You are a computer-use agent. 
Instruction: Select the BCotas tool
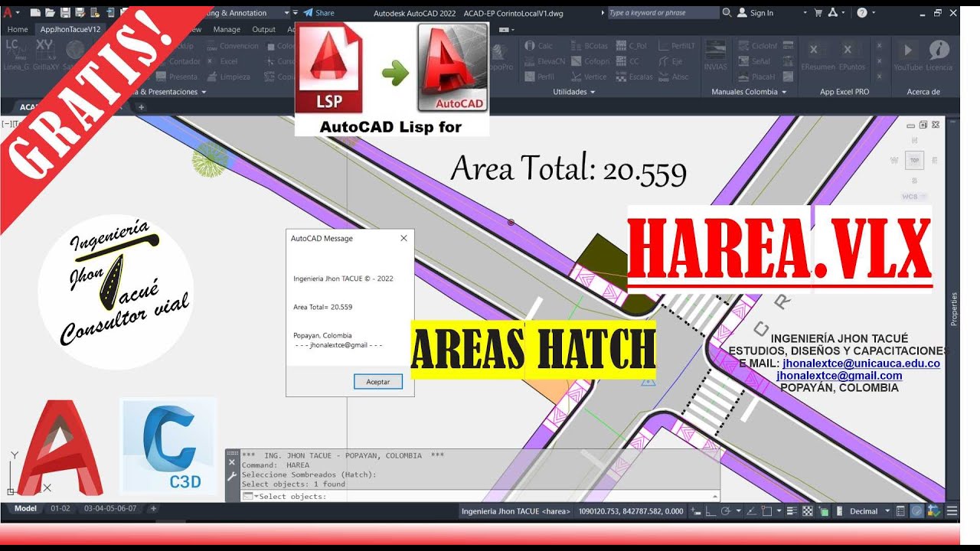click(590, 46)
